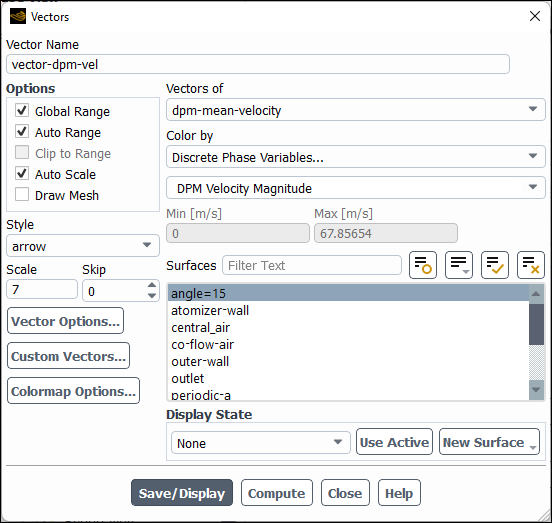This screenshot has width=552, height=523.
Task: Click the Save/Display button
Action: coord(182,493)
